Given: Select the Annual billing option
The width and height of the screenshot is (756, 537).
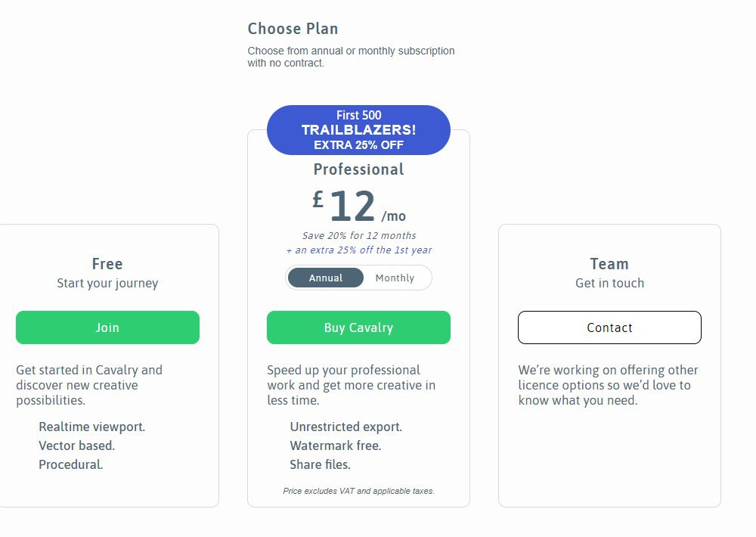Looking at the screenshot, I should [326, 278].
